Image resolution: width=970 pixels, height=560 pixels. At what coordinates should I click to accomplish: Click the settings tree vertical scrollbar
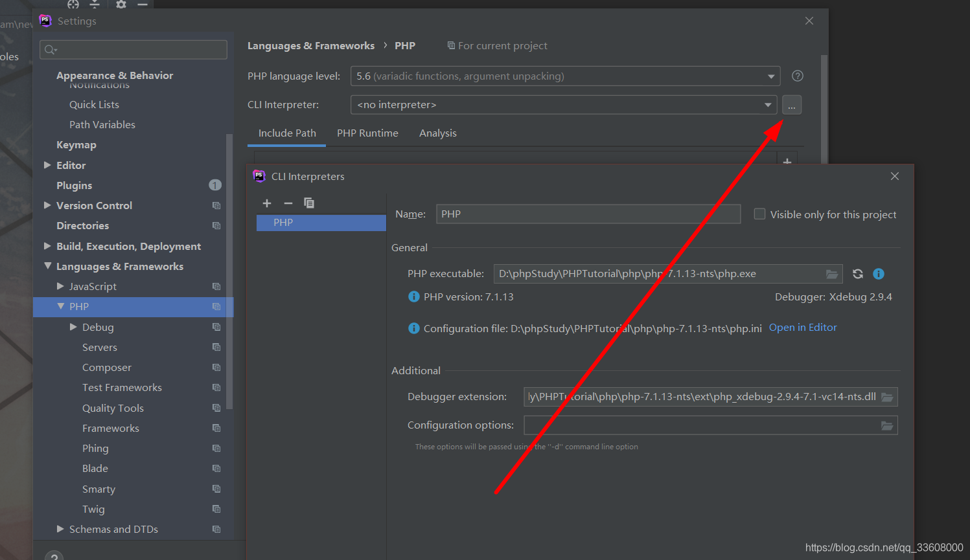click(x=229, y=272)
